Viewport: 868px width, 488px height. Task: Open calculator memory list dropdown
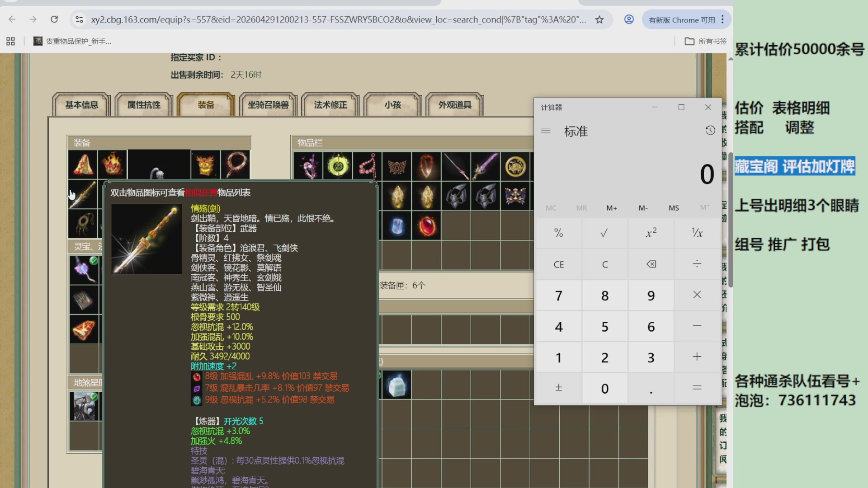click(704, 208)
